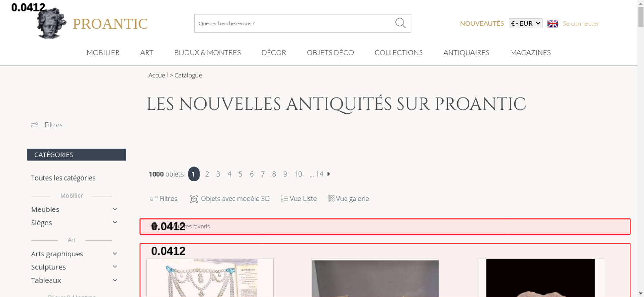The width and height of the screenshot is (644, 297).
Task: Open the DÉCOR menu
Action: (274, 52)
